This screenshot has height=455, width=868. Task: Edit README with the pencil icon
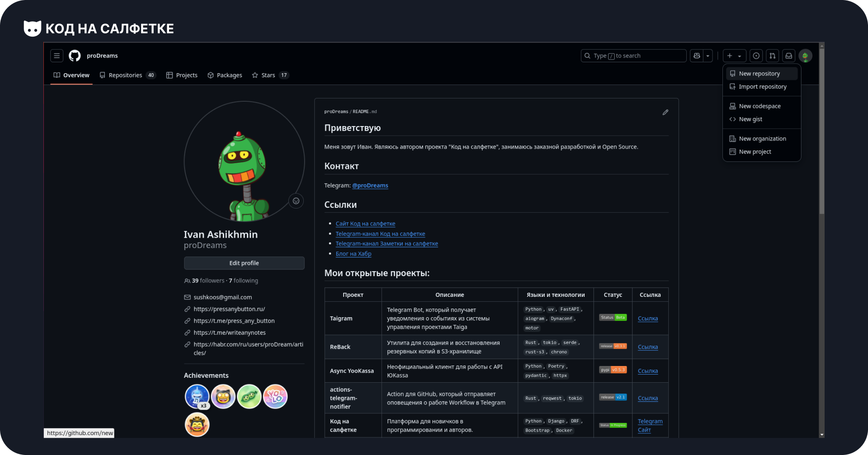[665, 112]
